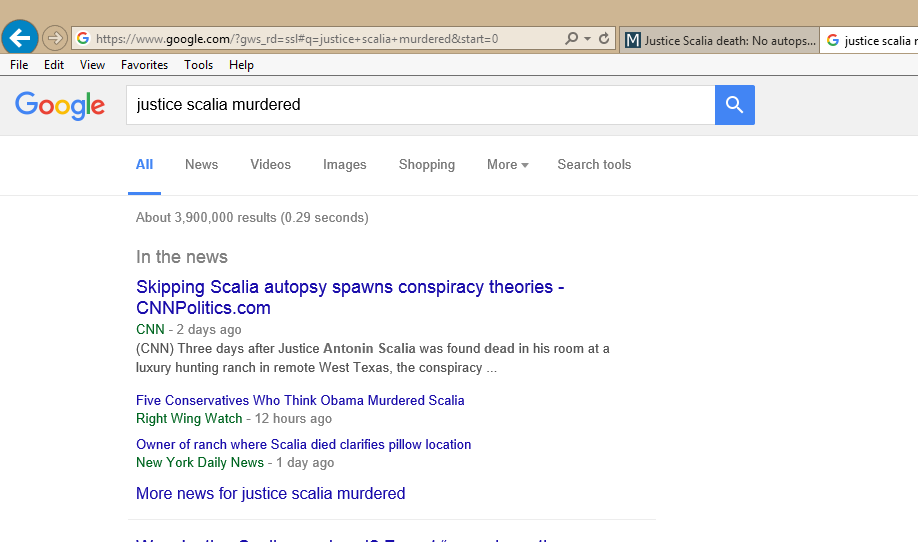918x542 pixels.
Task: Switch to the News results tab
Action: click(201, 165)
